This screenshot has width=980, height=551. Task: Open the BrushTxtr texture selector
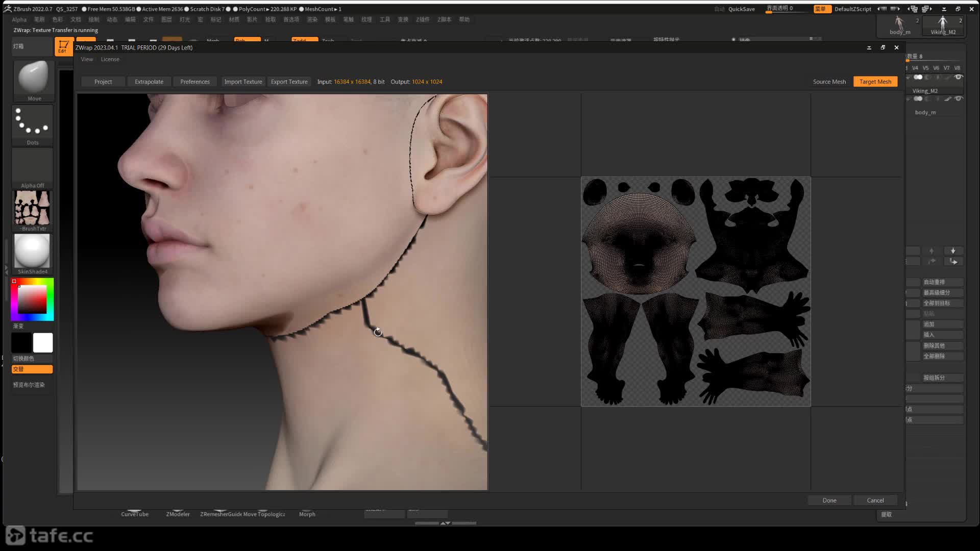point(33,211)
